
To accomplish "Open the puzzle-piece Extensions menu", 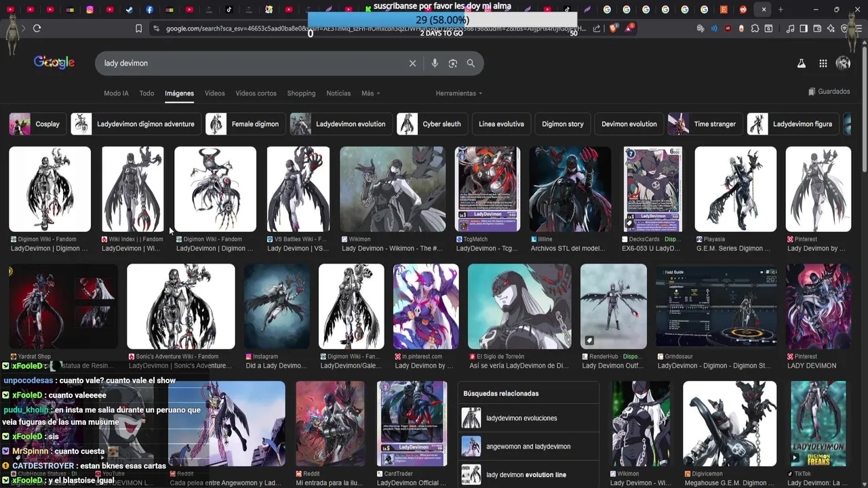I will [x=755, y=28].
